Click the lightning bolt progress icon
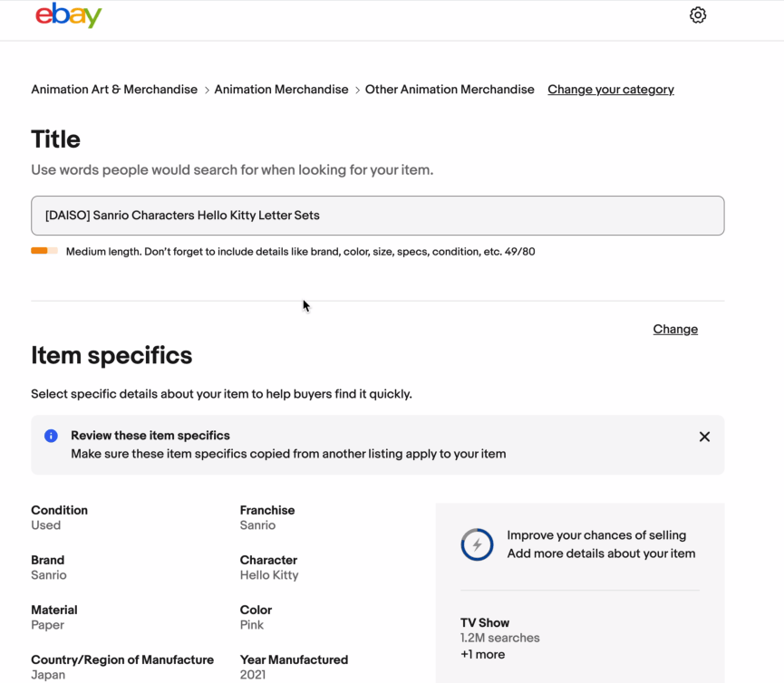This screenshot has height=683, width=784. 478,544
